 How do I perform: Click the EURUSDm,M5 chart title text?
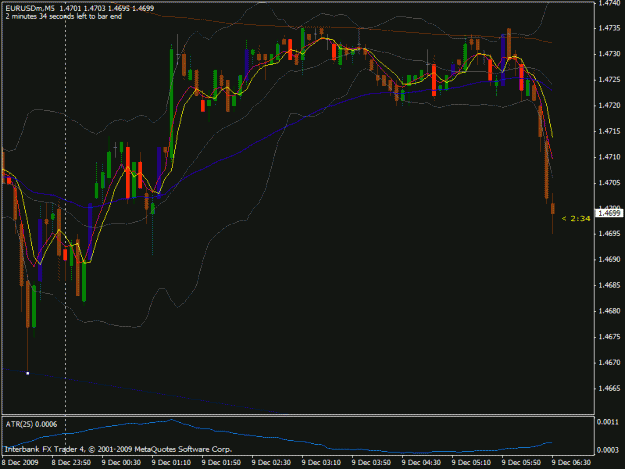pos(30,8)
